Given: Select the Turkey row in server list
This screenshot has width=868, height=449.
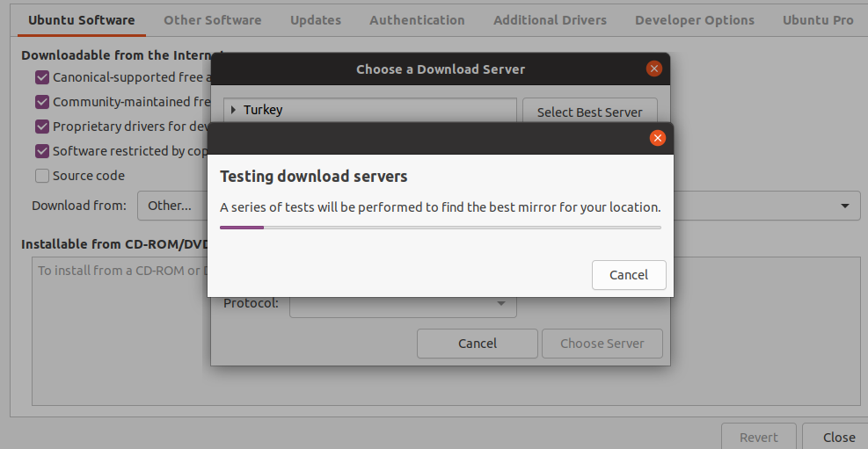Looking at the screenshot, I should click(x=370, y=110).
